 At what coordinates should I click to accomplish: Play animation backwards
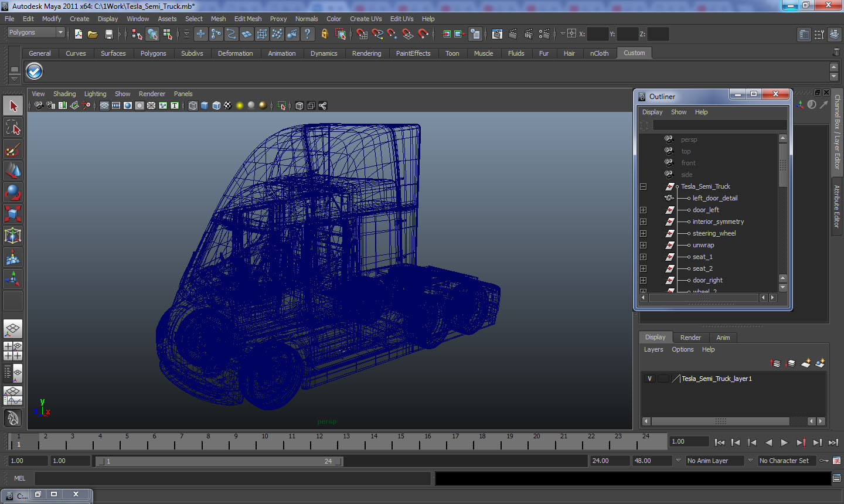pos(768,442)
